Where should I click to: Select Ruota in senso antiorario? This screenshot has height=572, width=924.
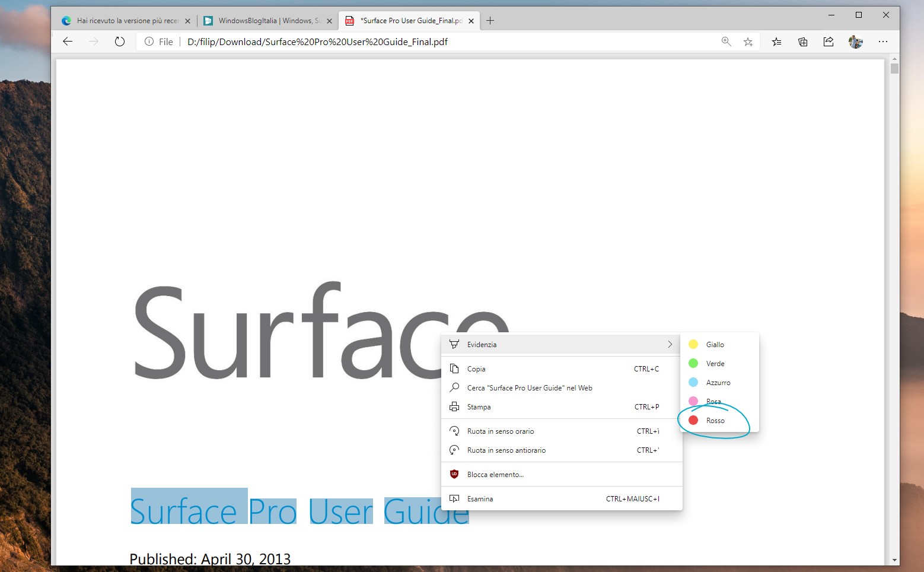pyautogui.click(x=562, y=450)
